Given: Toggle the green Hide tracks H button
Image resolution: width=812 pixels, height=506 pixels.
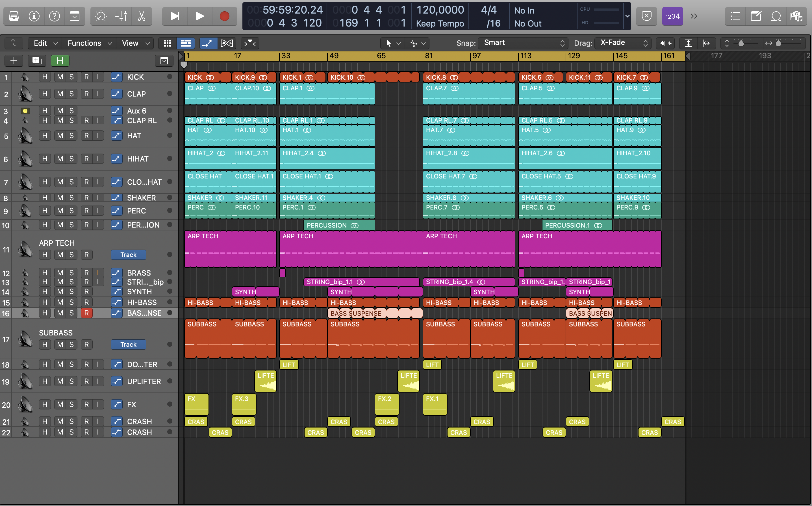Looking at the screenshot, I should (60, 61).
